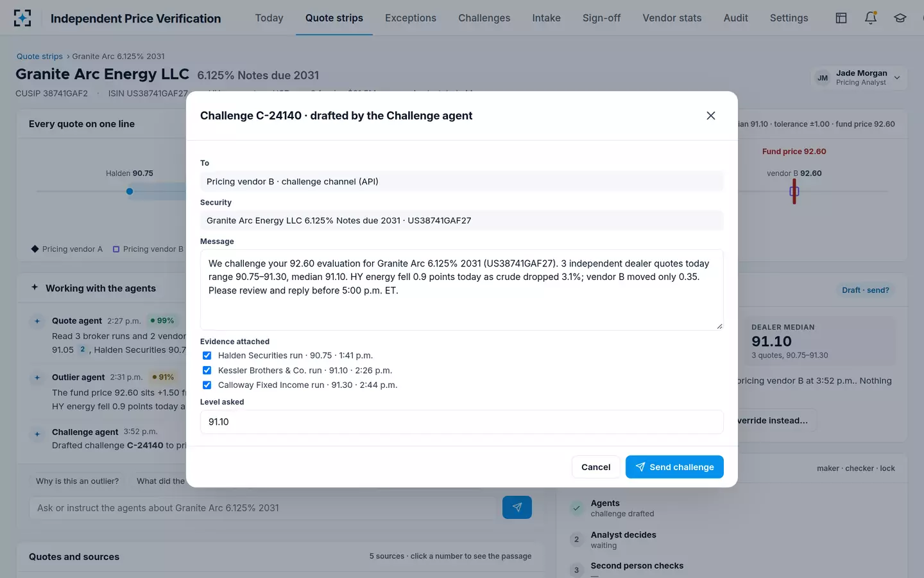Edit the Level asked field

pyautogui.click(x=462, y=422)
